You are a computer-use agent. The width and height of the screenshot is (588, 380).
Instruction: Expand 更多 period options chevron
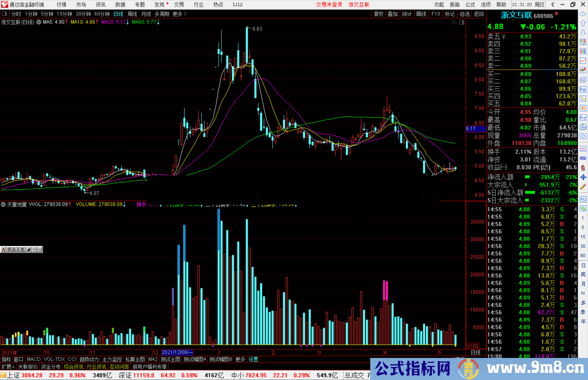[x=185, y=14]
